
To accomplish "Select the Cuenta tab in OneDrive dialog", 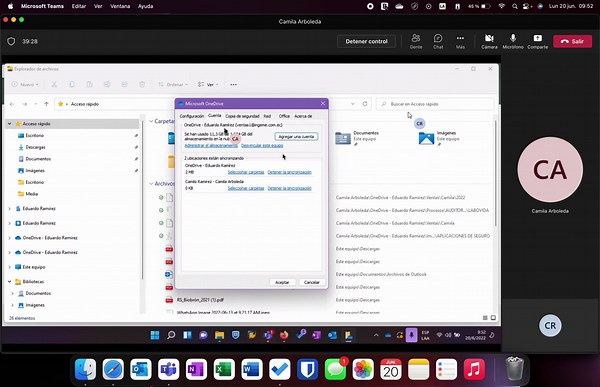I will click(215, 116).
